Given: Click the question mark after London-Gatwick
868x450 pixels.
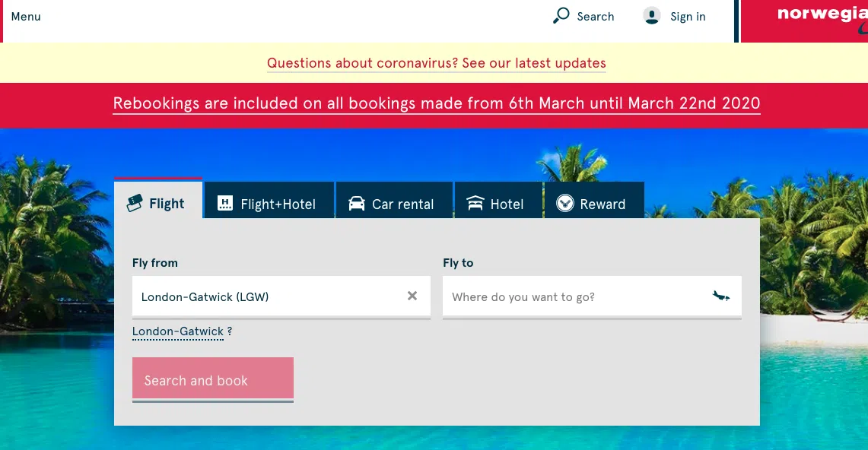Looking at the screenshot, I should pos(230,331).
